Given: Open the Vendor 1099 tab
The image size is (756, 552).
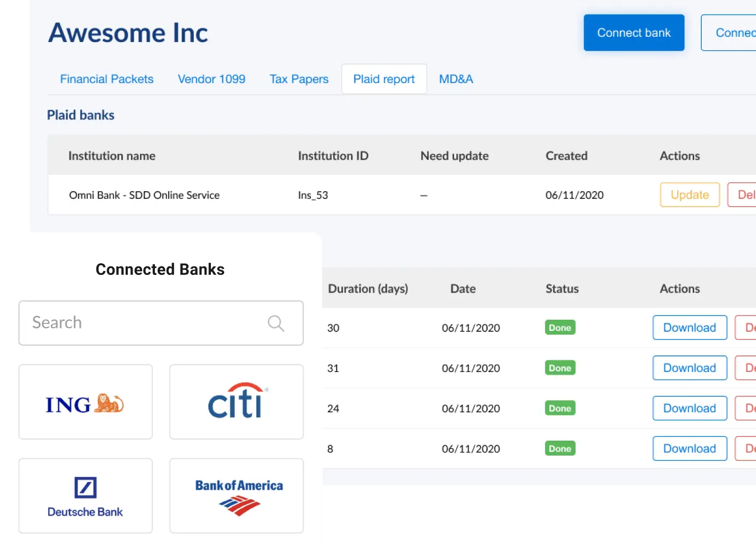Looking at the screenshot, I should 211,79.
